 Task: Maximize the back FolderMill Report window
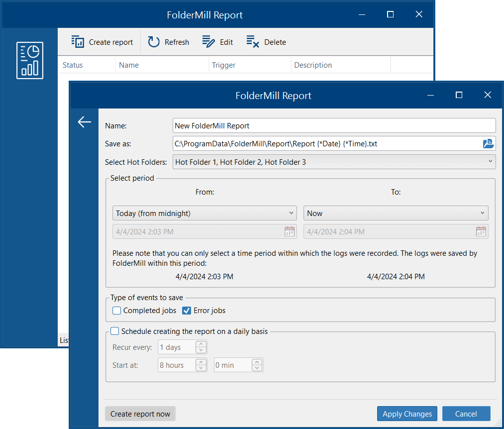pos(390,14)
